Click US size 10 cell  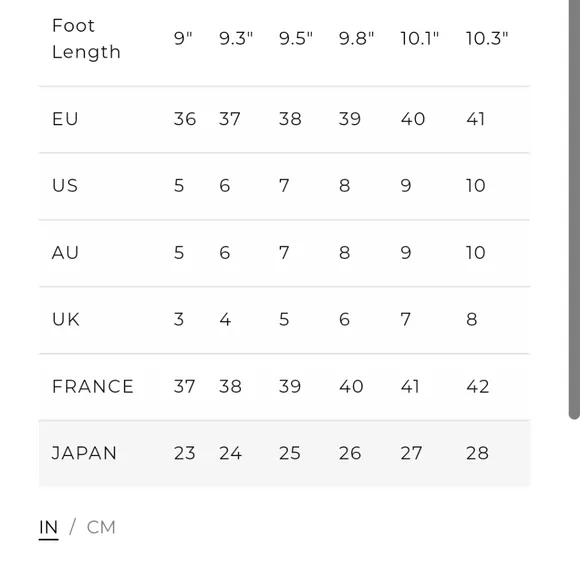(x=475, y=186)
